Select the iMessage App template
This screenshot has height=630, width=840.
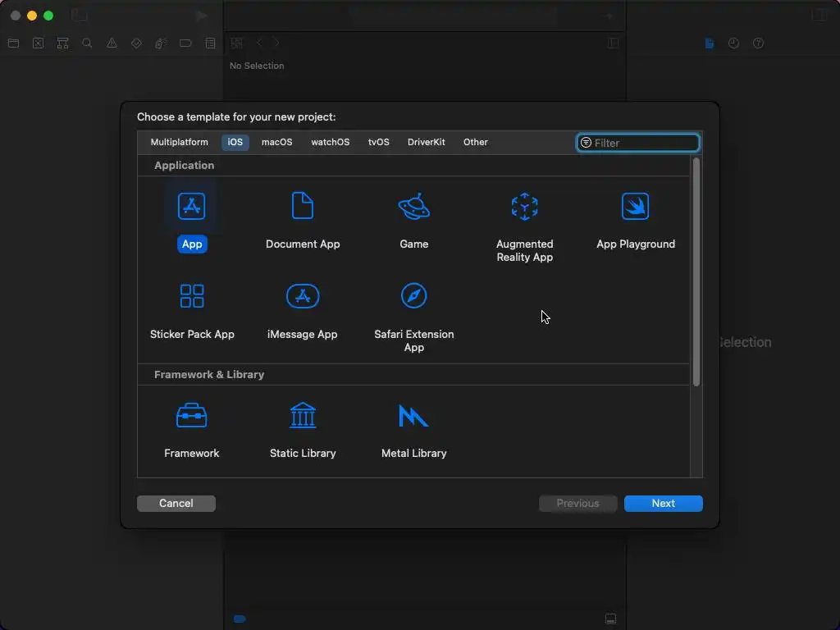coord(303,311)
